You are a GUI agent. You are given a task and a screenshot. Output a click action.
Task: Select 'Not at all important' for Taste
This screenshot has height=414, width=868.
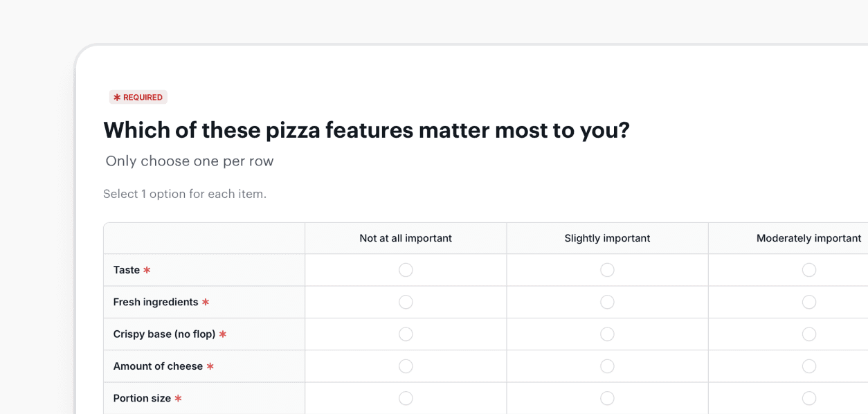pos(406,270)
